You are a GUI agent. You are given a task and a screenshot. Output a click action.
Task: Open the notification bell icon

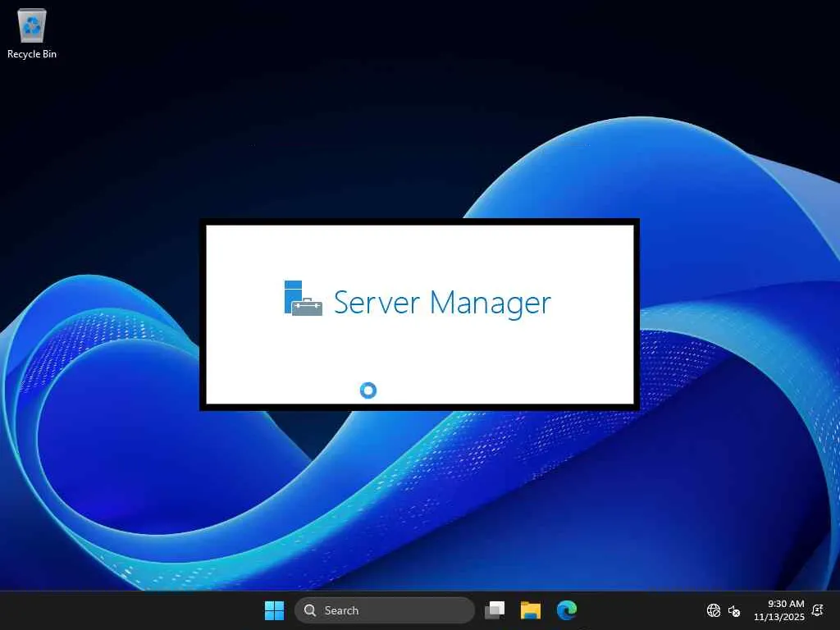pos(818,610)
